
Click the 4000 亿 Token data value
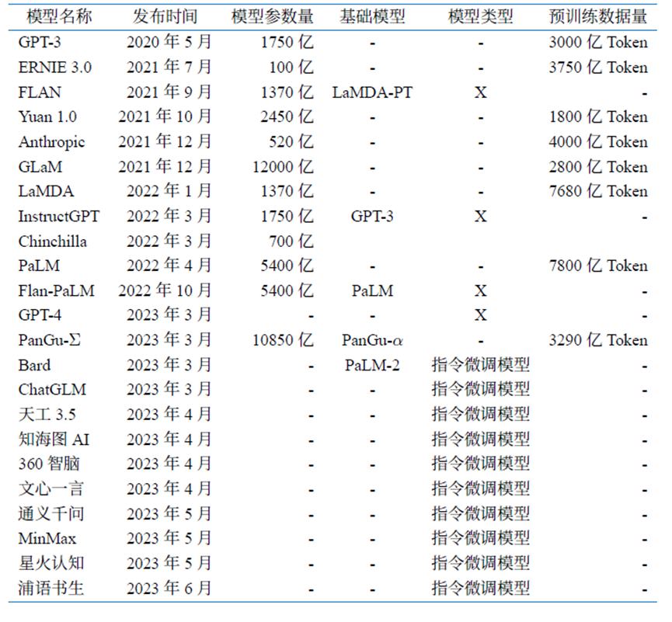598,141
